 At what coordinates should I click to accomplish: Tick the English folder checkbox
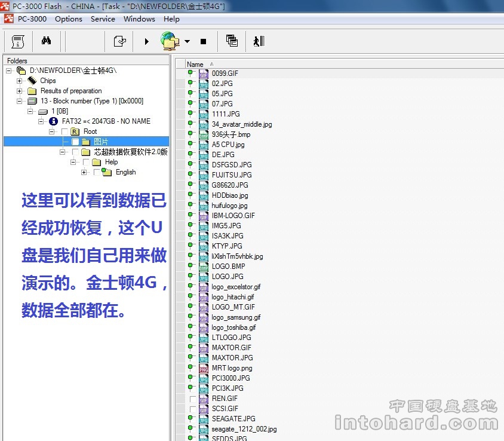click(97, 173)
